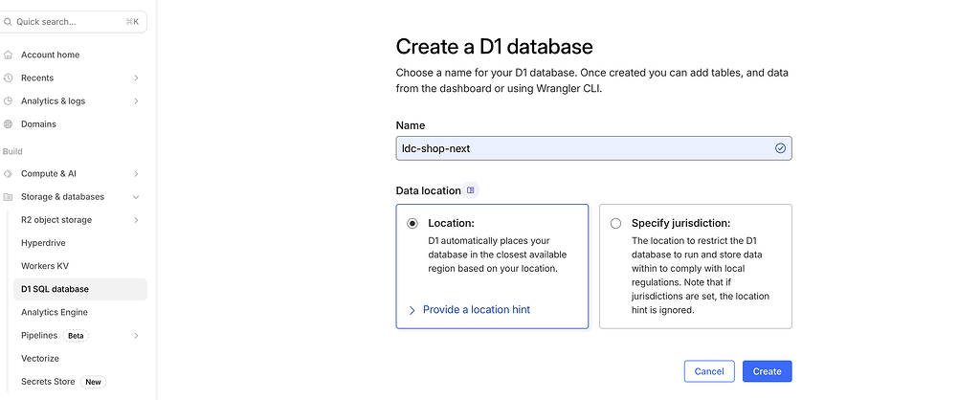The width and height of the screenshot is (980, 400).
Task: Expand the Recents submenu chevron
Action: pos(136,78)
